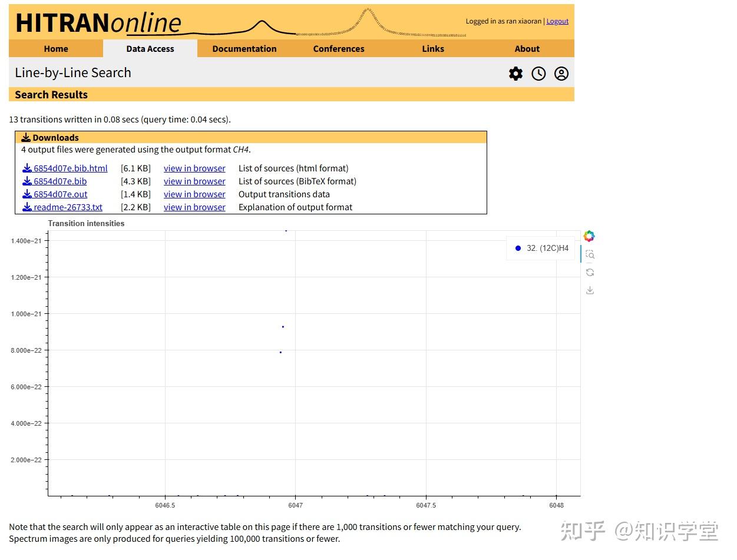Save the plot using the download icon
The image size is (737, 560).
pyautogui.click(x=590, y=290)
